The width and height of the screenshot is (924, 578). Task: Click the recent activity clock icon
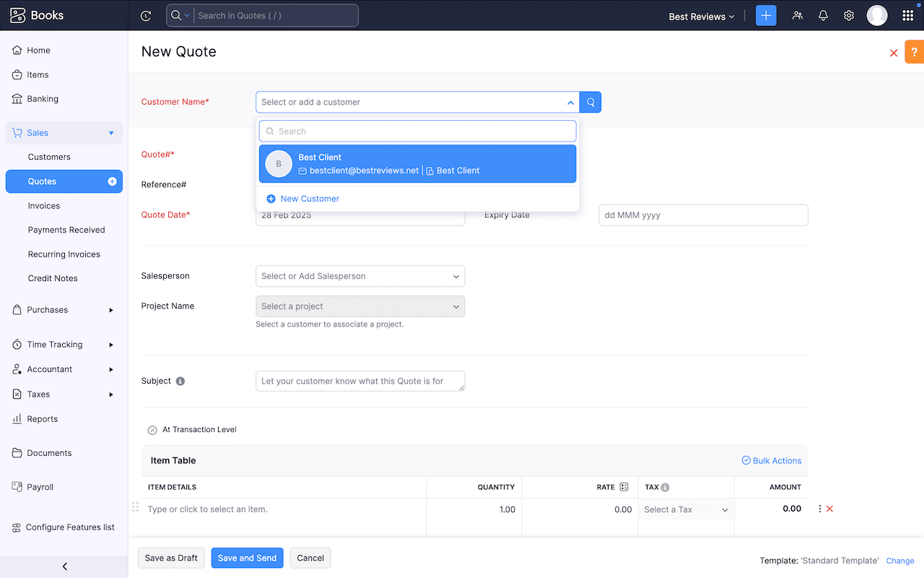146,16
